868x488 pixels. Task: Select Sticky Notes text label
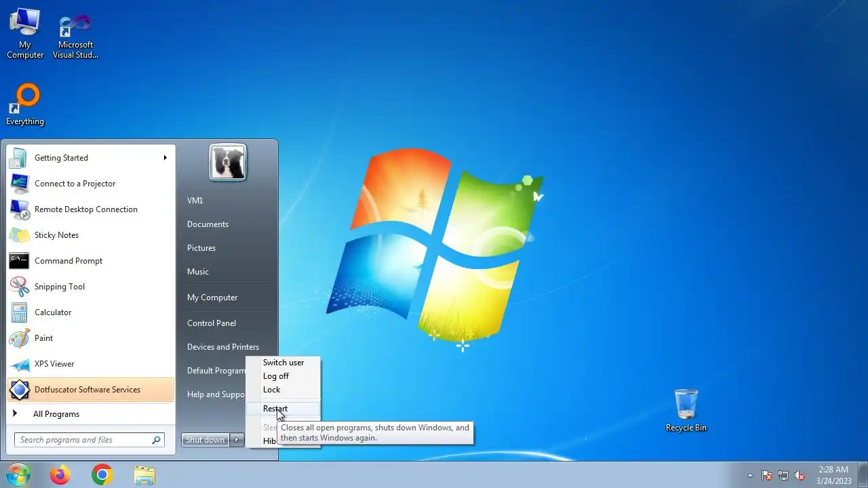point(56,235)
